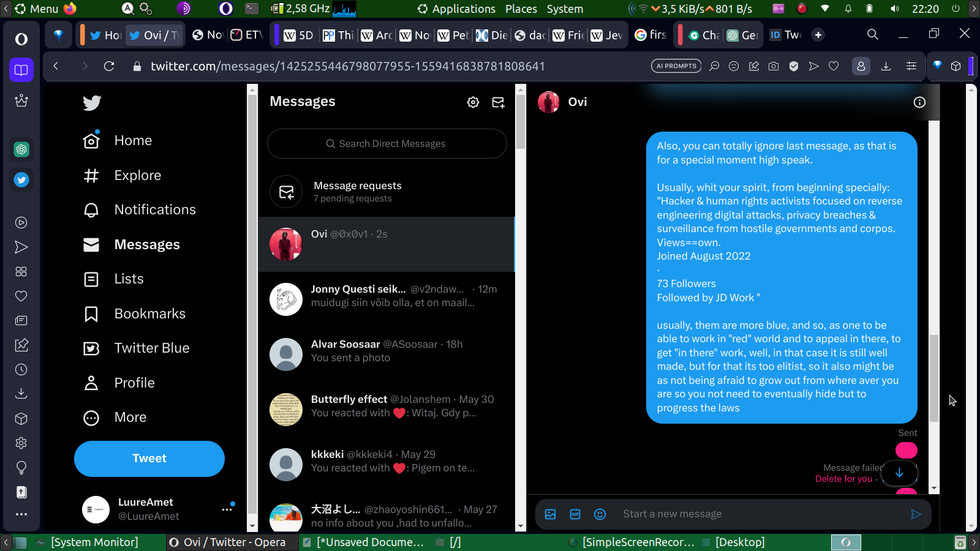Switch to the Twitter Home tab
980x551 pixels.
tap(105, 35)
